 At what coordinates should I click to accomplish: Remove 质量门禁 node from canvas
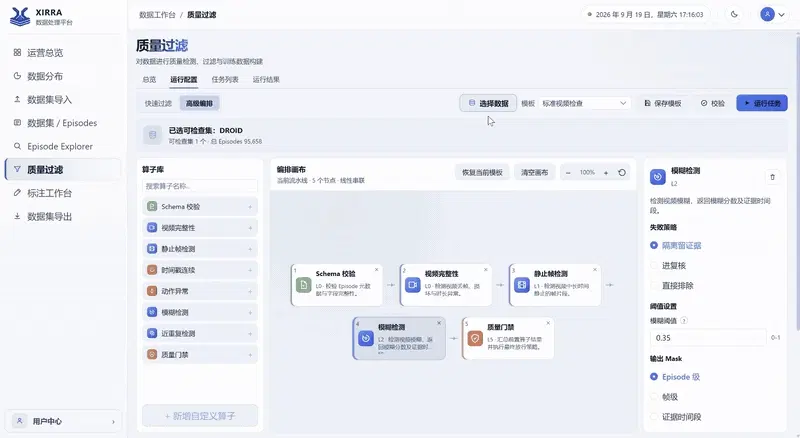pos(548,323)
